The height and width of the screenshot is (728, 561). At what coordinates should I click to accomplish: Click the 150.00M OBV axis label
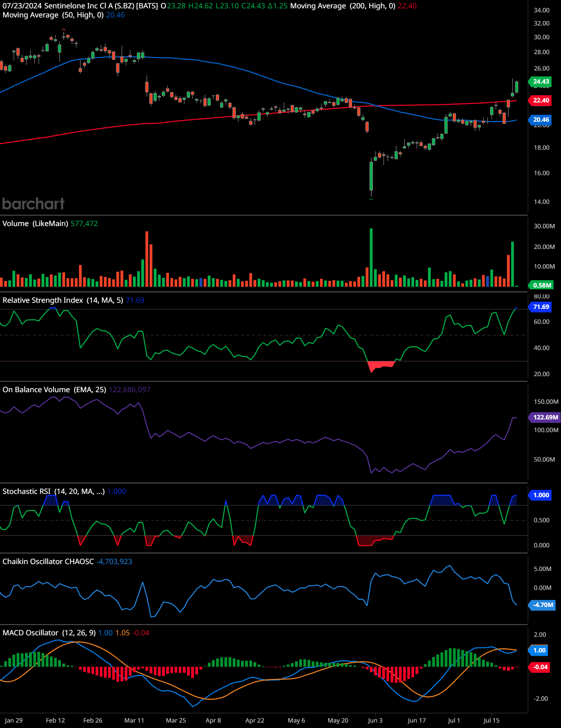pyautogui.click(x=546, y=402)
